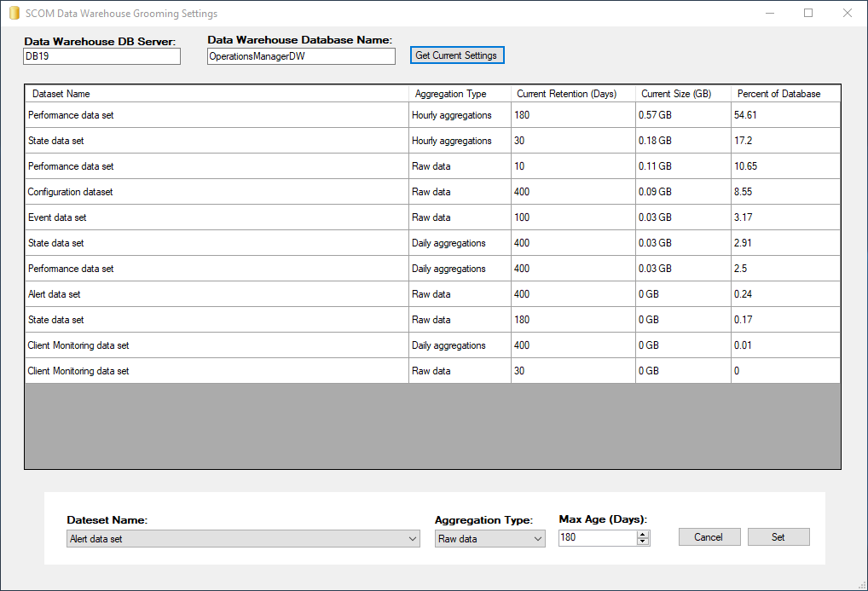The width and height of the screenshot is (868, 591).
Task: Click the 8.55 percent cell
Action: click(x=785, y=192)
